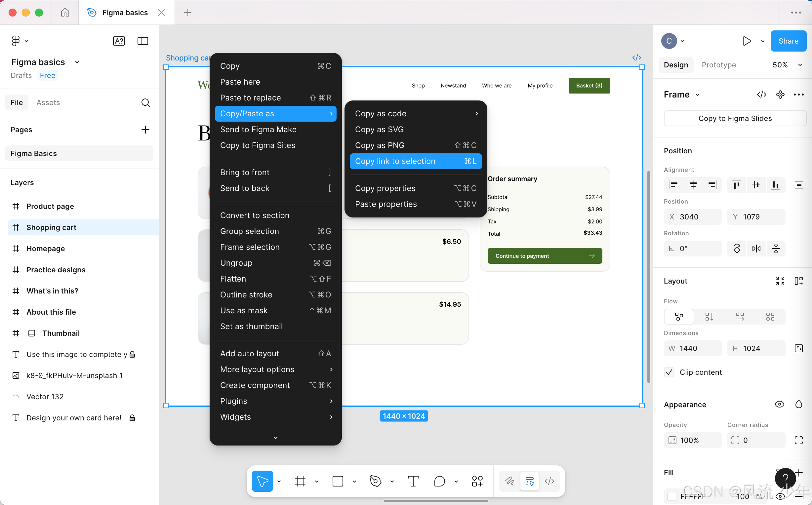
Task: Toggle Dev Mode code icon in toolbar
Action: coord(549,481)
